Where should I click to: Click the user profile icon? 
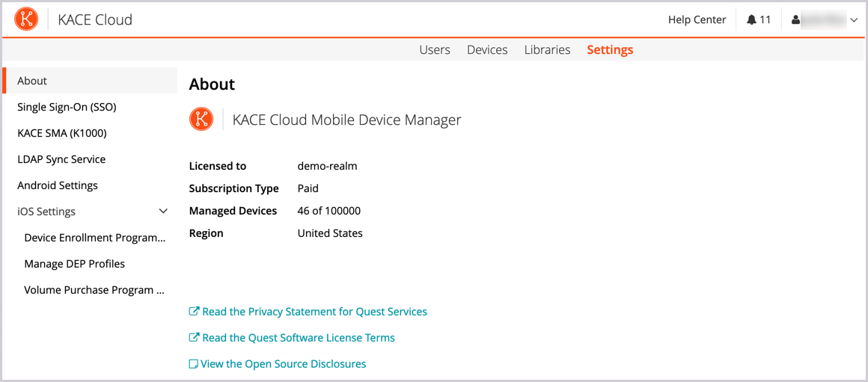(x=795, y=20)
